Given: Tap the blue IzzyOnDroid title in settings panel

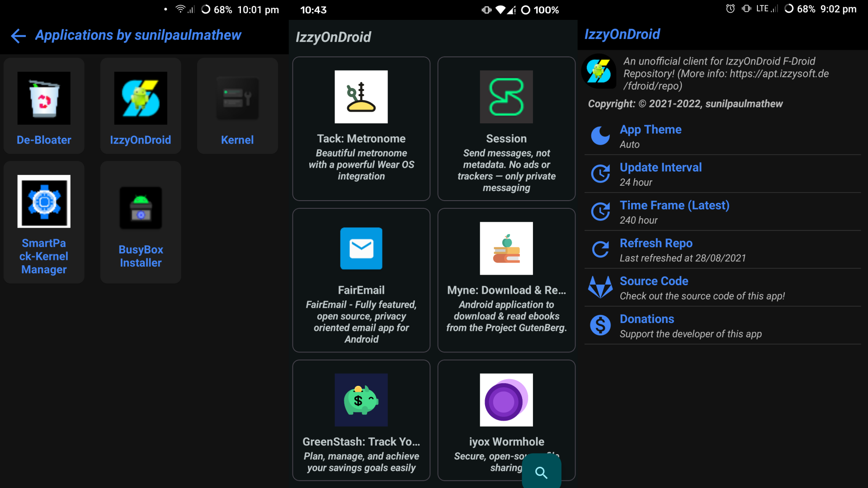Looking at the screenshot, I should point(622,34).
